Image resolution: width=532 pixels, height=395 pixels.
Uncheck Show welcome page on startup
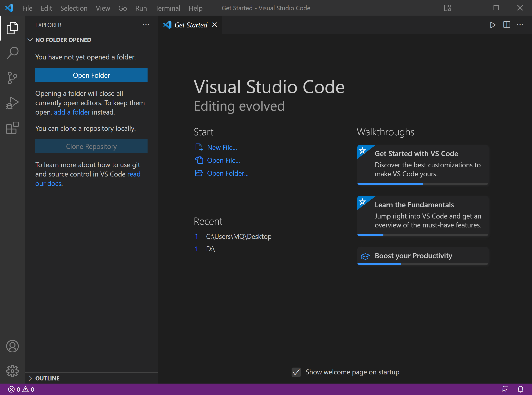pos(296,372)
